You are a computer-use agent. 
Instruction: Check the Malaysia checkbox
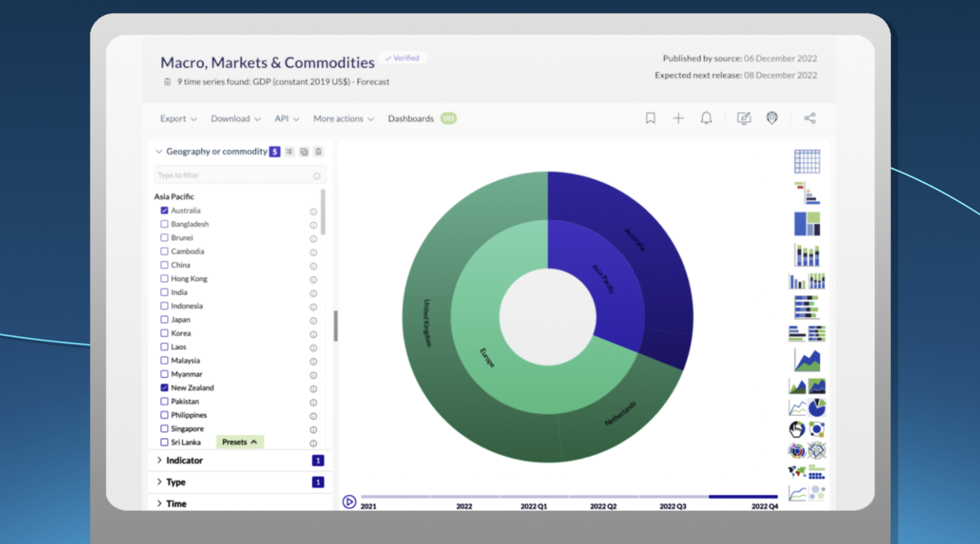(165, 360)
